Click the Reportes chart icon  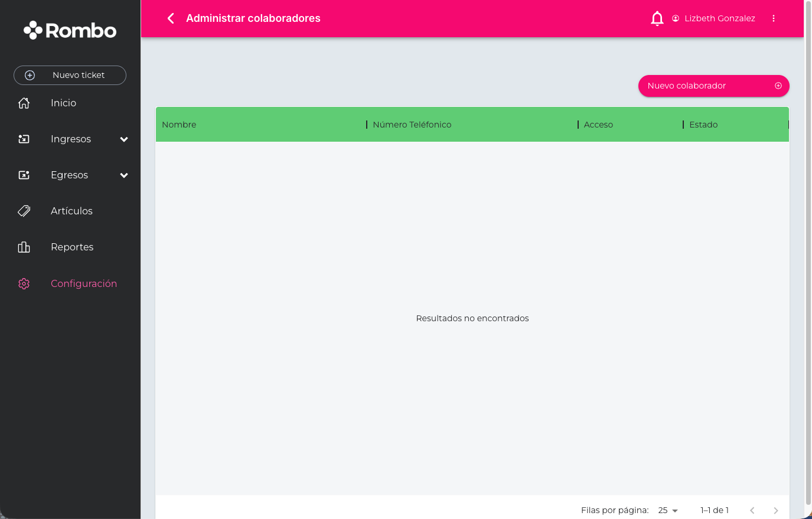24,247
